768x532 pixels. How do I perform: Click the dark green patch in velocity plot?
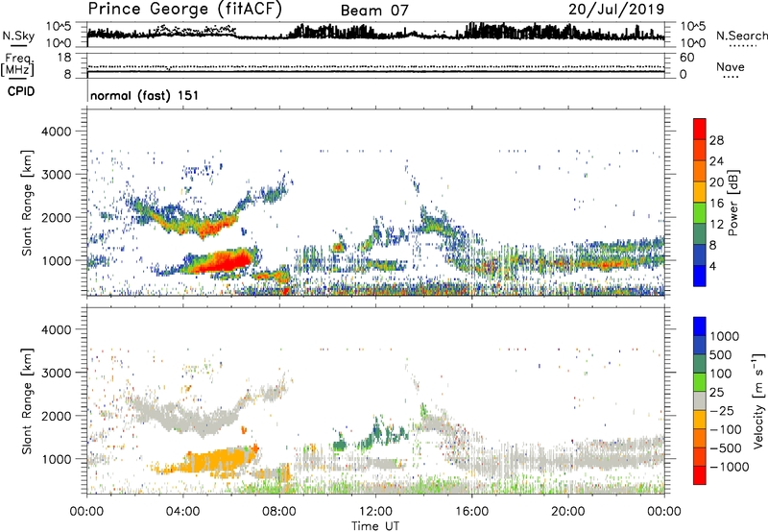340,446
